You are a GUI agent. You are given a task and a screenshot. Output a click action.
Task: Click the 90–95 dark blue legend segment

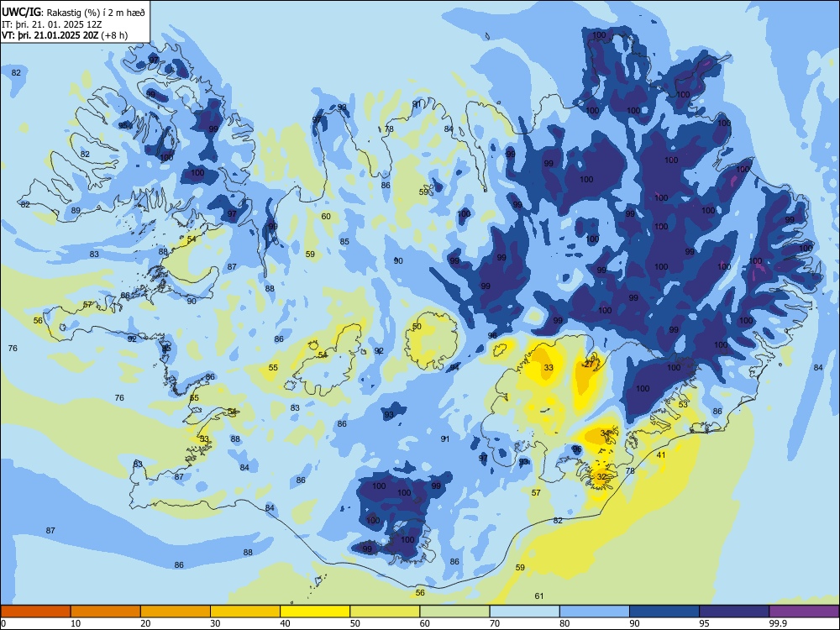[x=664, y=612]
